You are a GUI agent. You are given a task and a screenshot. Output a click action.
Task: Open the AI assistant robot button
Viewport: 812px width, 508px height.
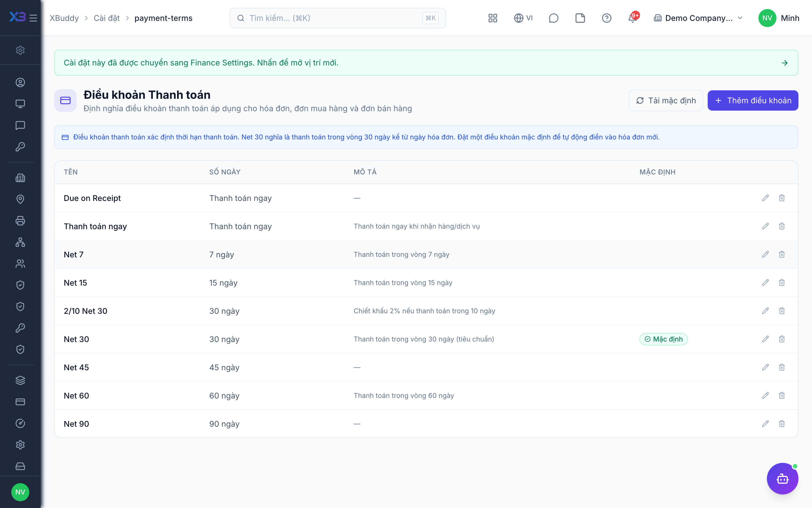pos(782,478)
